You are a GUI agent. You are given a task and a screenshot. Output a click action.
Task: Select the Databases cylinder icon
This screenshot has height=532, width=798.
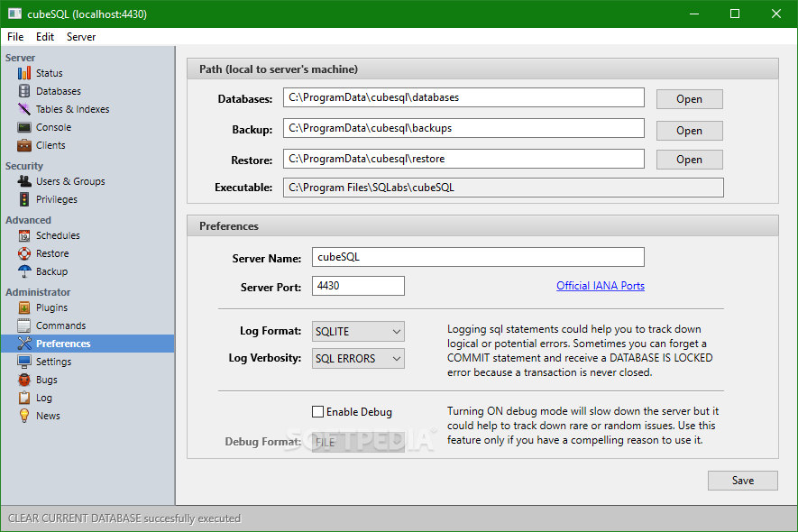[24, 91]
